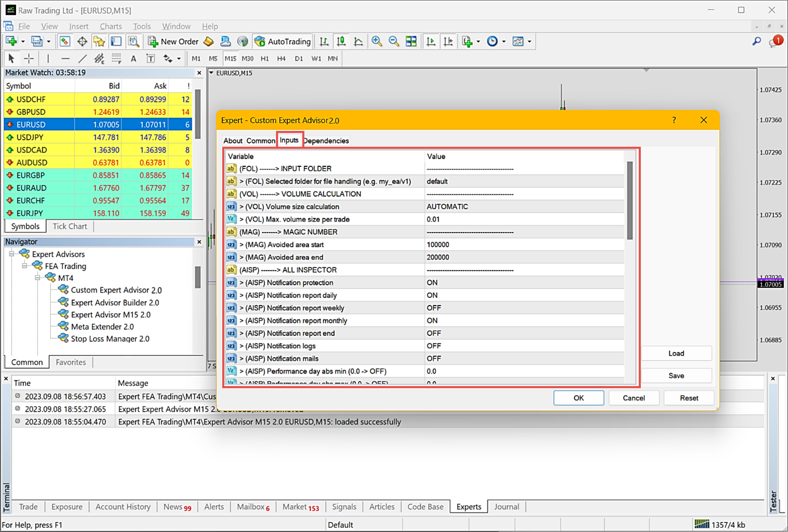Click the Market Watch vertical scrollbar
788x532 pixels.
(x=198, y=115)
